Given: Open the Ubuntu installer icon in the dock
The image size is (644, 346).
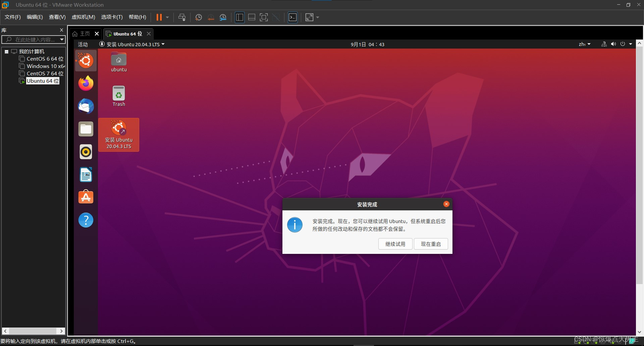Looking at the screenshot, I should click(86, 61).
